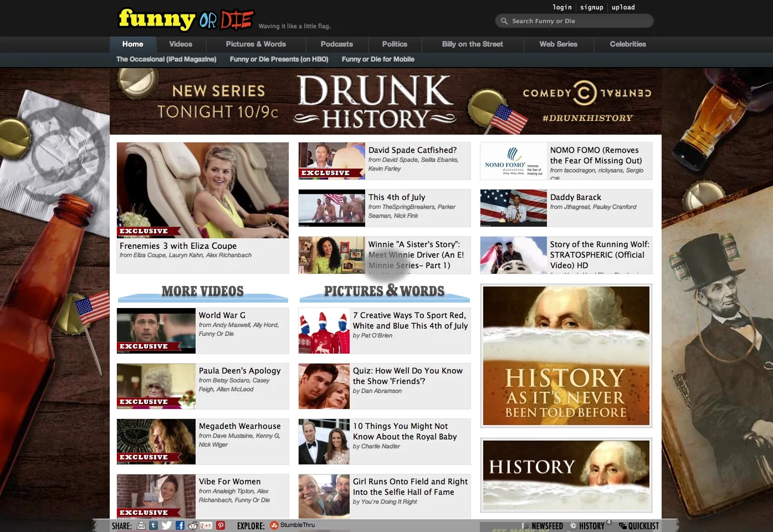Open the Podcasts tab
Screen dimensions: 773x532
coord(337,44)
